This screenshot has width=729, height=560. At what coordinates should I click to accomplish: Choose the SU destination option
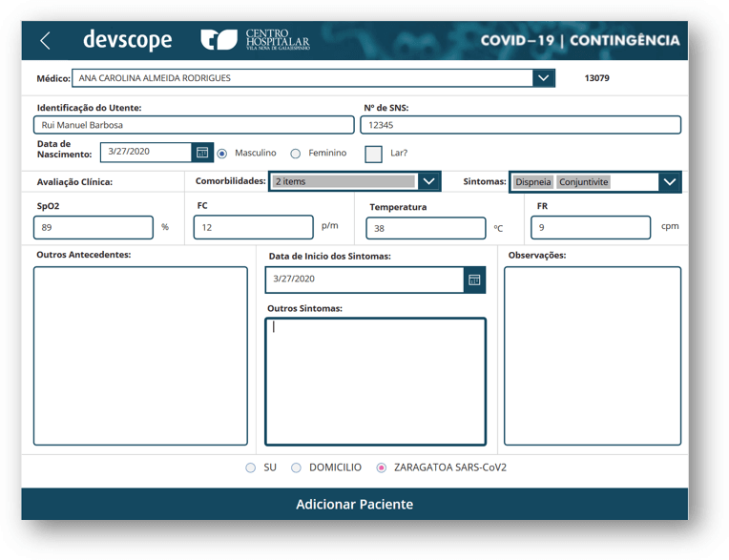coord(251,468)
